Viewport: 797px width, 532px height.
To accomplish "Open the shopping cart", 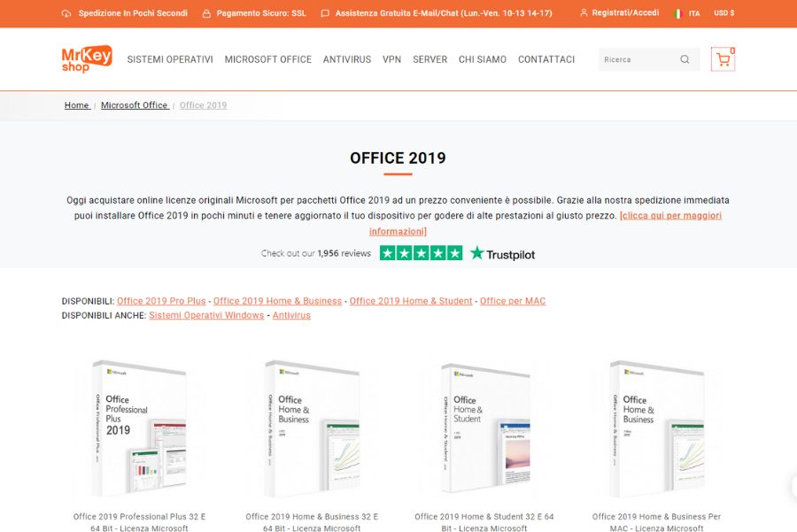I will coord(723,58).
